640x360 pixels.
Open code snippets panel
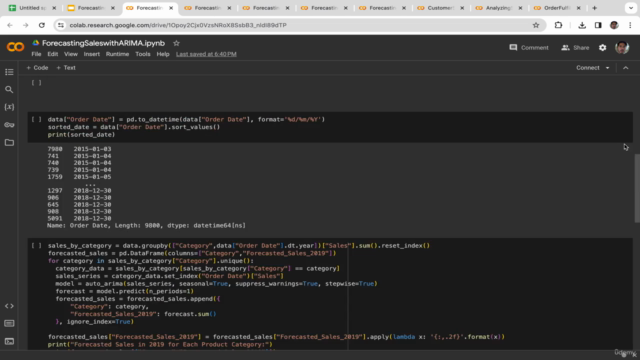[x=9, y=306]
